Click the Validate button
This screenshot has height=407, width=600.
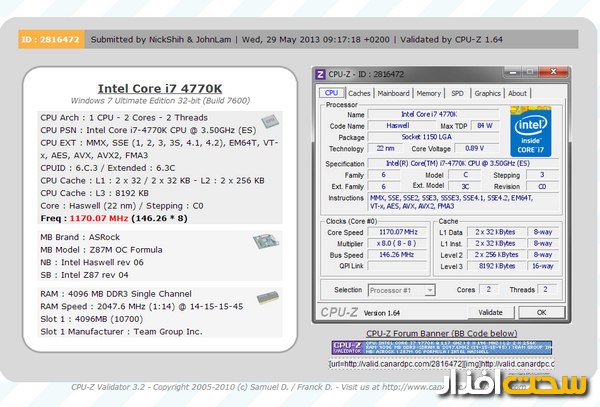tap(490, 313)
